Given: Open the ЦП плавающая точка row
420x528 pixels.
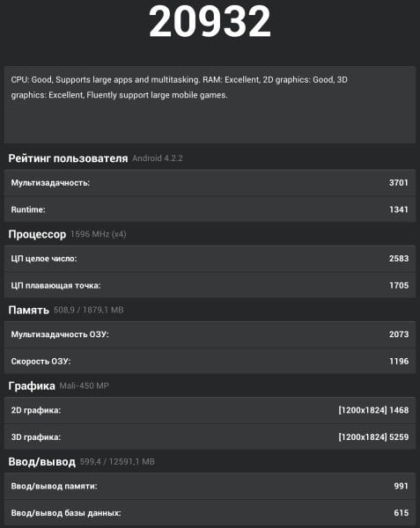Looking at the screenshot, I should click(210, 285).
